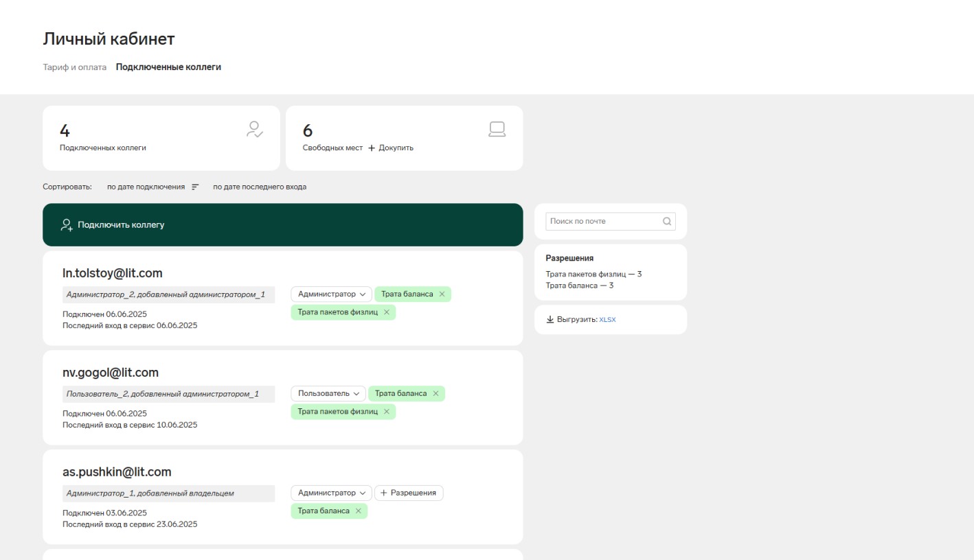Click the text Последний вход в сервис 10.06.2025
This screenshot has height=560, width=974.
(130, 425)
